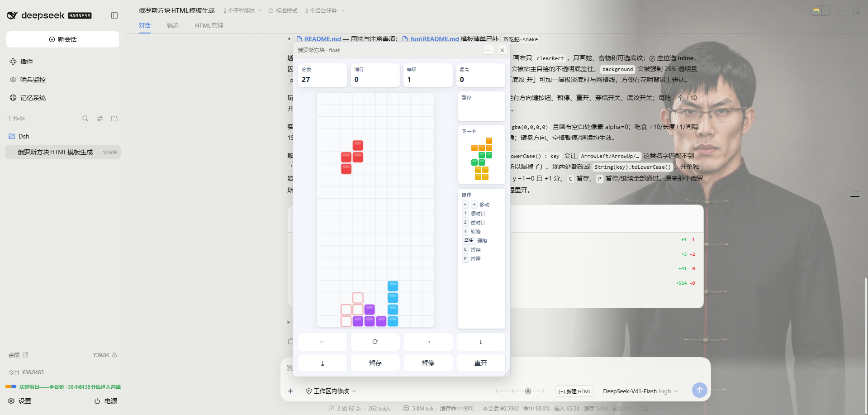This screenshot has height=415, width=868.
Task: Open session 俄罗斯方块HTML模板生成 in sidebar
Action: (x=63, y=152)
